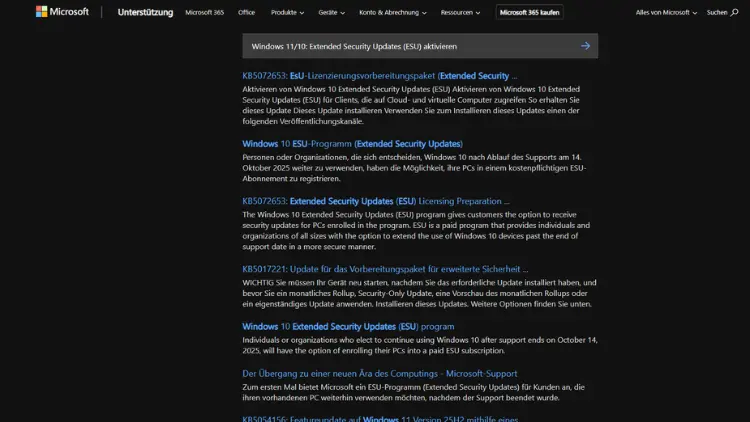Expand the Ressourcen dropdown menu

click(460, 12)
